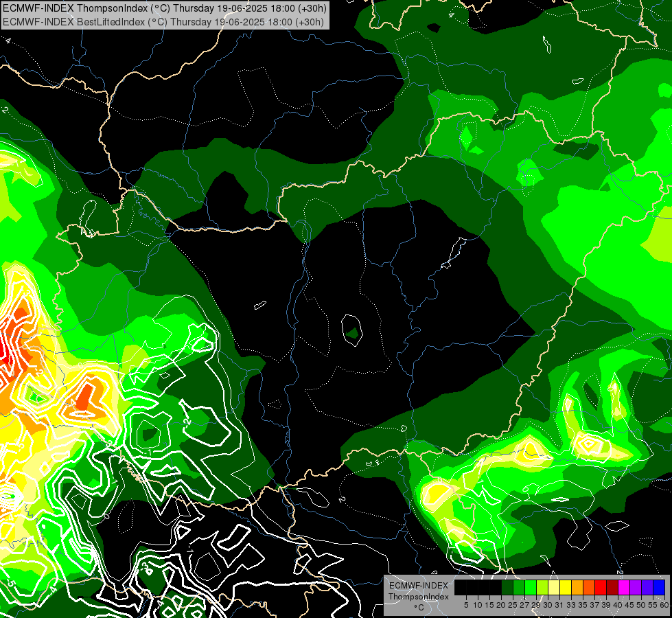Select the orange 33-35 legend swatch
The width and height of the screenshot is (672, 618).
(x=577, y=587)
